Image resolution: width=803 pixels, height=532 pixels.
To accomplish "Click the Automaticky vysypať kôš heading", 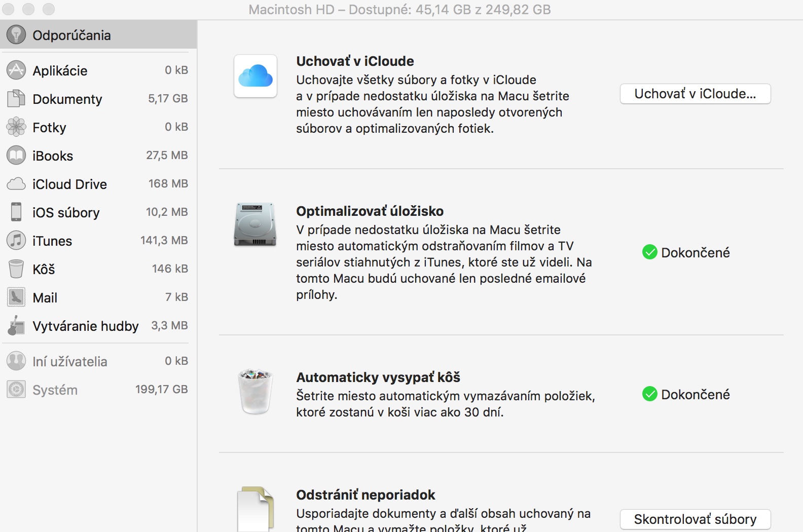I will (x=378, y=377).
